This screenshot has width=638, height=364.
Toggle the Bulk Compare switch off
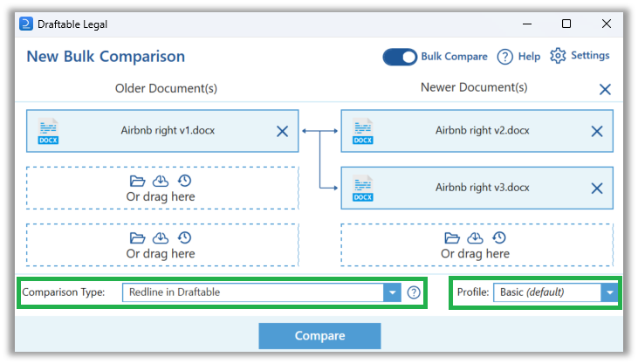[400, 57]
